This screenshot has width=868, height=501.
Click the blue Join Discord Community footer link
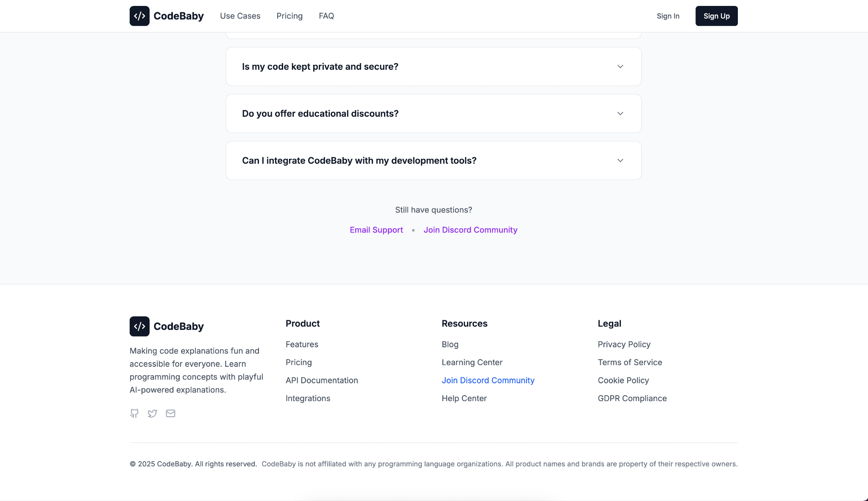488,380
